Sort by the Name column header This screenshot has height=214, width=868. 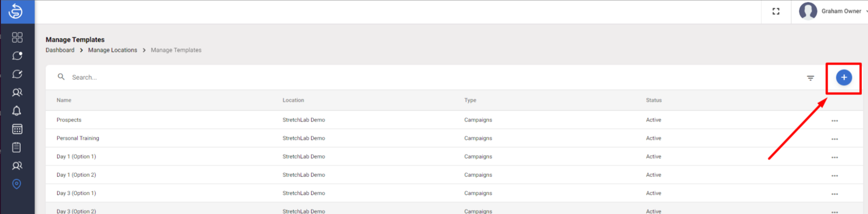pos(64,100)
